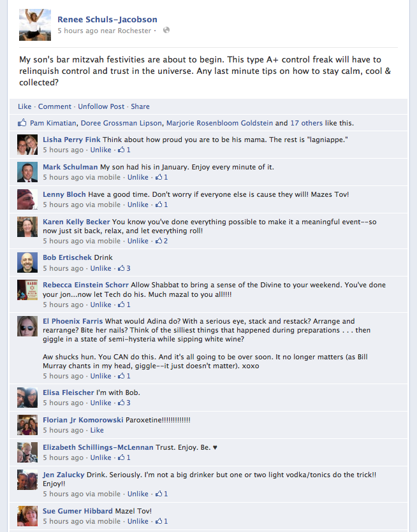The height and width of the screenshot is (532, 417).
Task: Click Jen Zalucky's name link
Action: 64,475
